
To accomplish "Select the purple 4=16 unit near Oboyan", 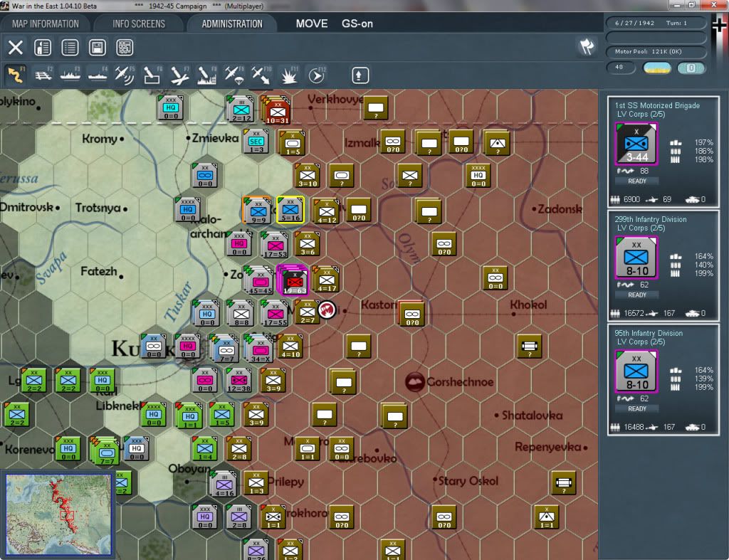I will (224, 484).
